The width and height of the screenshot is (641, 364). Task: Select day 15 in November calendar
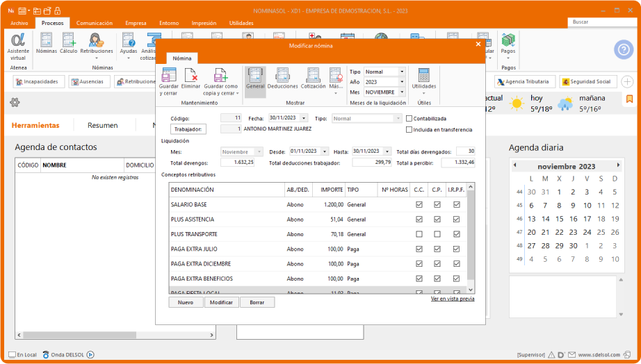coord(559,219)
